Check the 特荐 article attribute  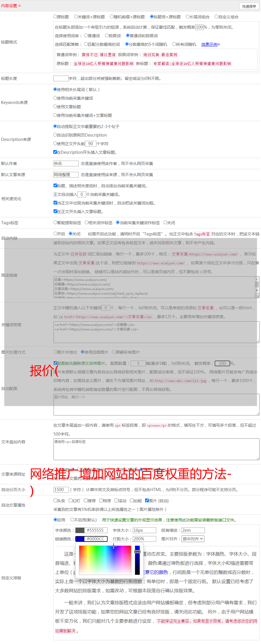tap(101, 501)
